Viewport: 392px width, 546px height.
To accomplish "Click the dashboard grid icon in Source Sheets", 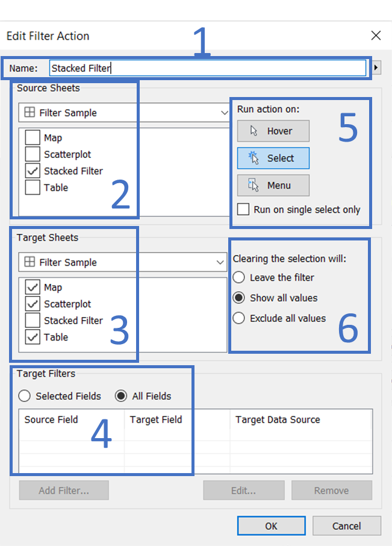I will [x=30, y=112].
